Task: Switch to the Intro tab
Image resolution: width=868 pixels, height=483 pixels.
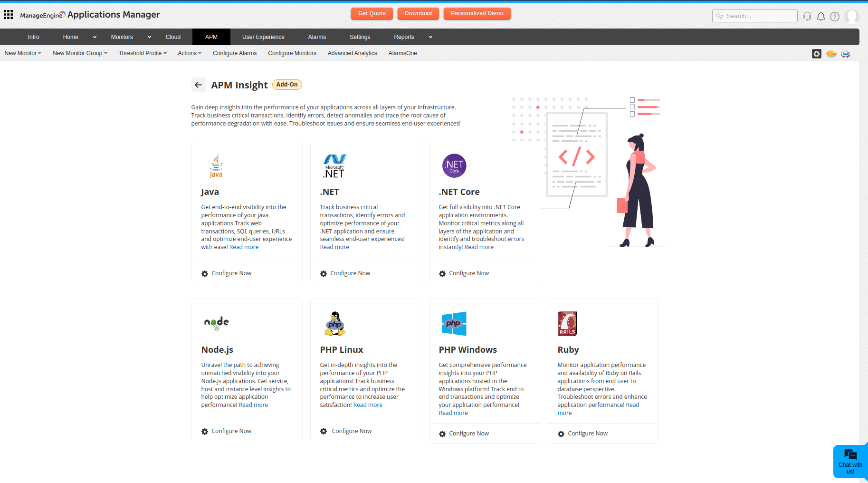Action: click(x=34, y=37)
